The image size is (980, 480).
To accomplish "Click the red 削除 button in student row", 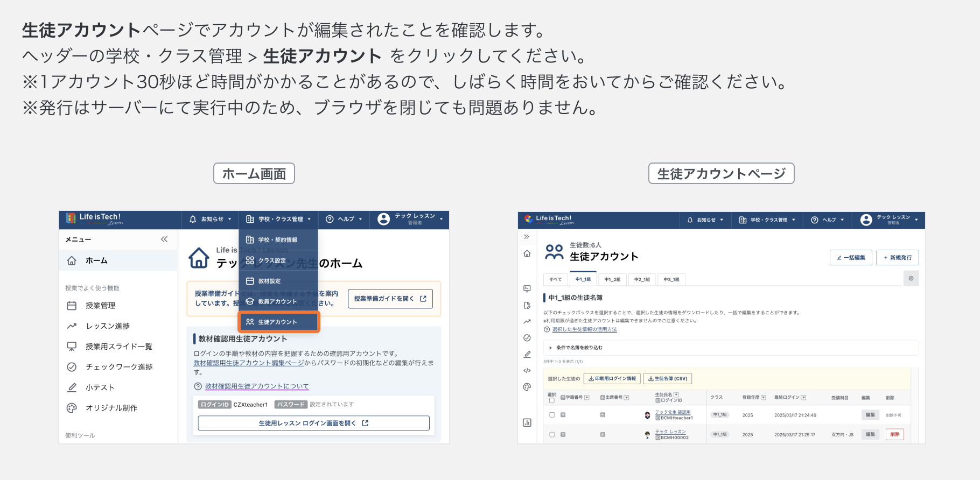I will [894, 434].
